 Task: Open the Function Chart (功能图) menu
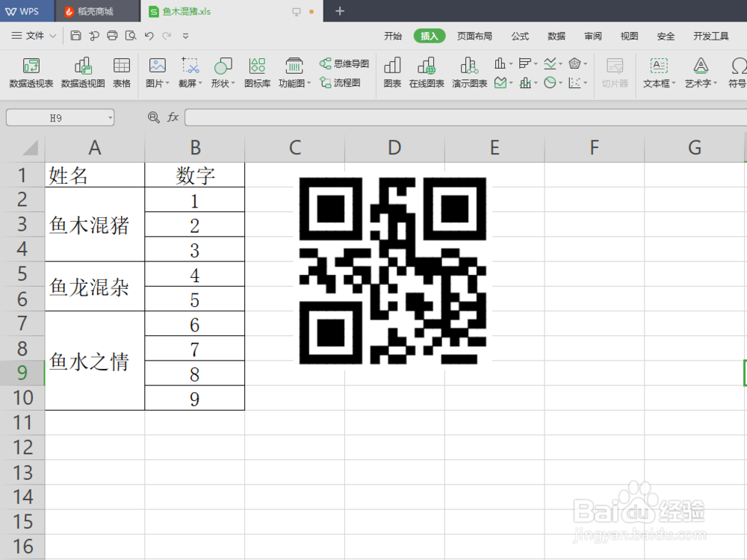coord(294,72)
